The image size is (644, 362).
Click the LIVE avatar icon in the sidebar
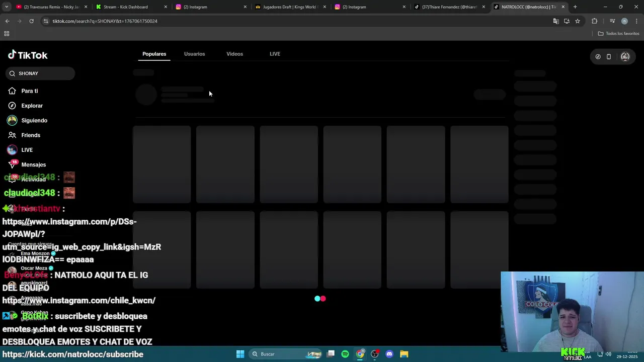(12, 150)
